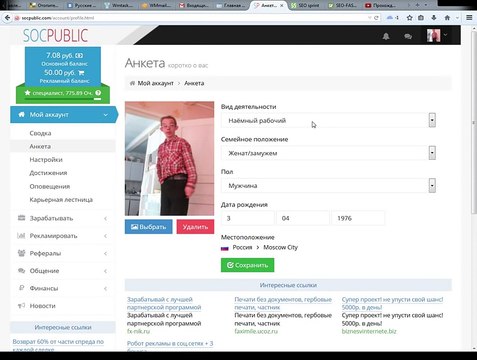Click the green Сохранить button

247,265
